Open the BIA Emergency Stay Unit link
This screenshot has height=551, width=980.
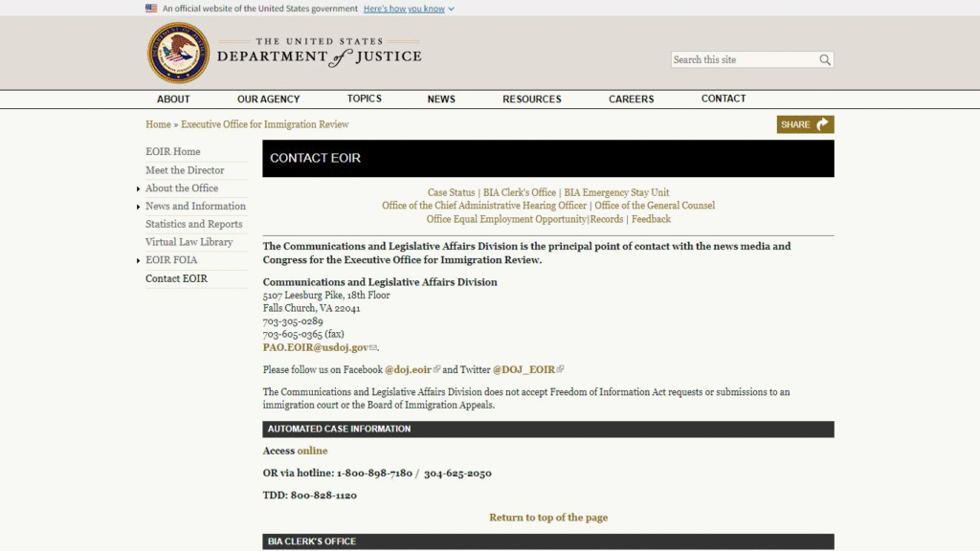[616, 192]
